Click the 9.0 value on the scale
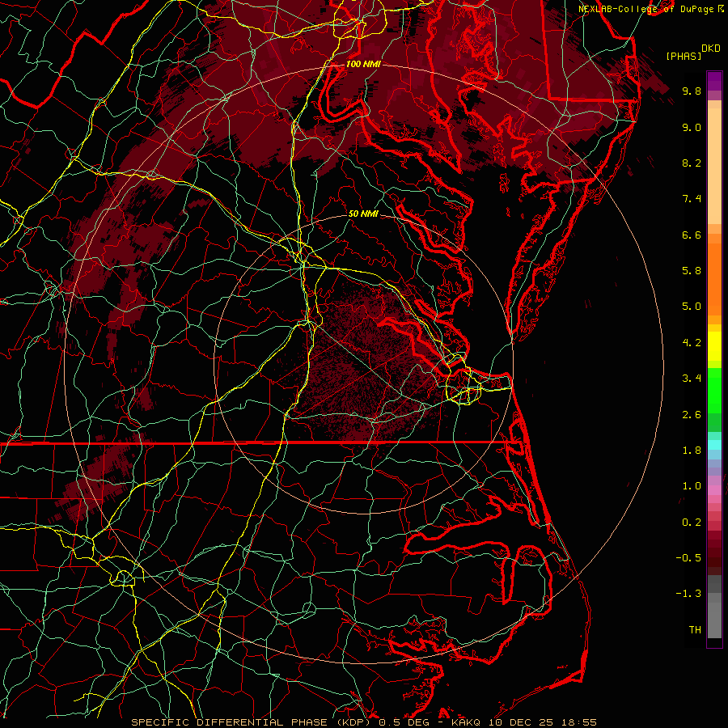The width and height of the screenshot is (728, 728). click(692, 127)
